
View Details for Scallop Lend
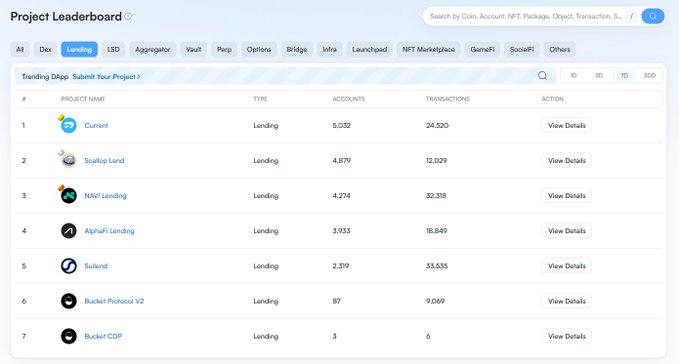566,161
